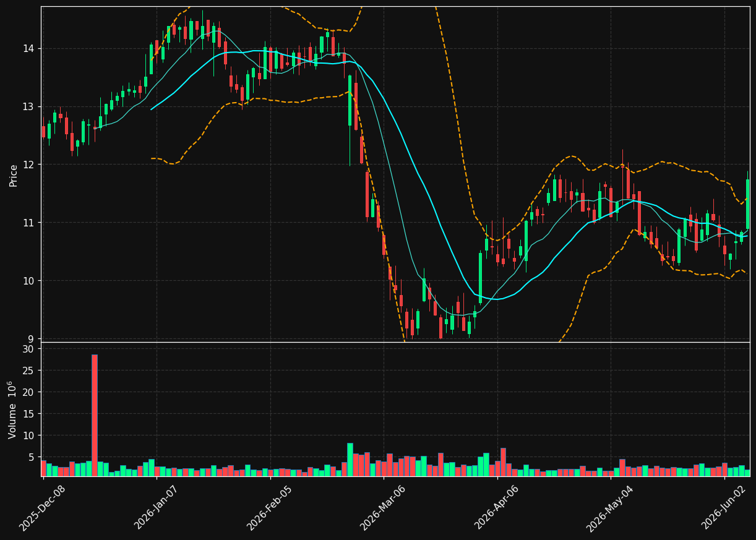756x540 pixels.
Task: Click price tick label 13
Action: 30,106
